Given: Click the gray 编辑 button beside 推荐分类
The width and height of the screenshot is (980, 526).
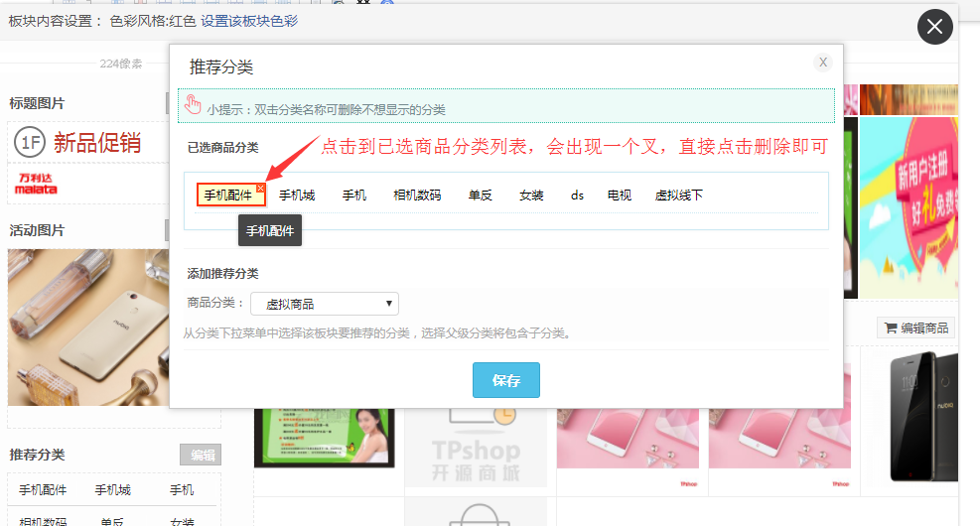Looking at the screenshot, I should pyautogui.click(x=202, y=455).
